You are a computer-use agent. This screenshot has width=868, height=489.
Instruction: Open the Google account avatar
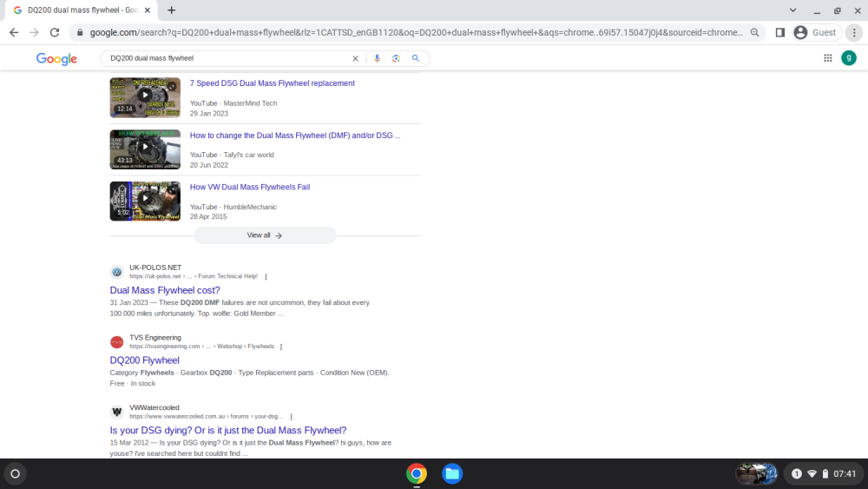(849, 58)
